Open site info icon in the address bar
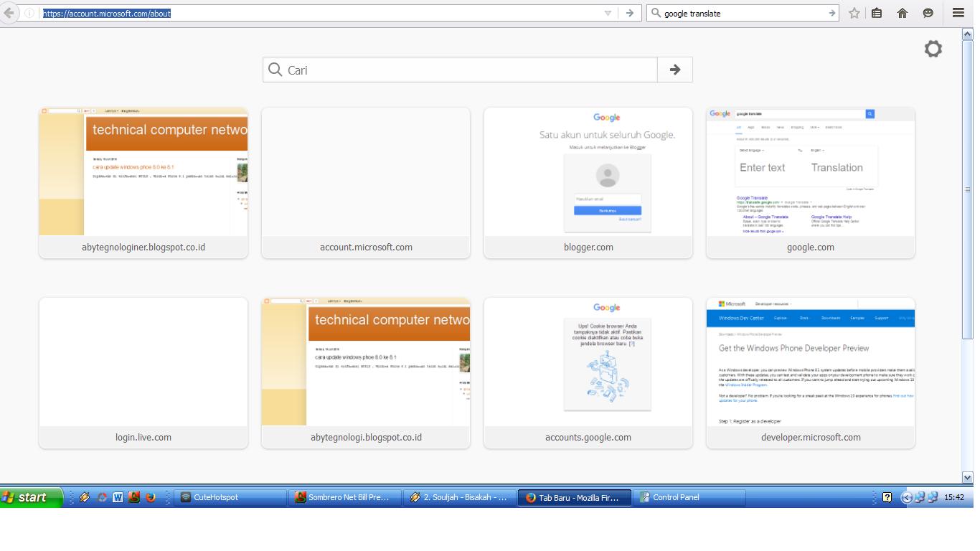This screenshot has height=551, width=980. (x=29, y=13)
